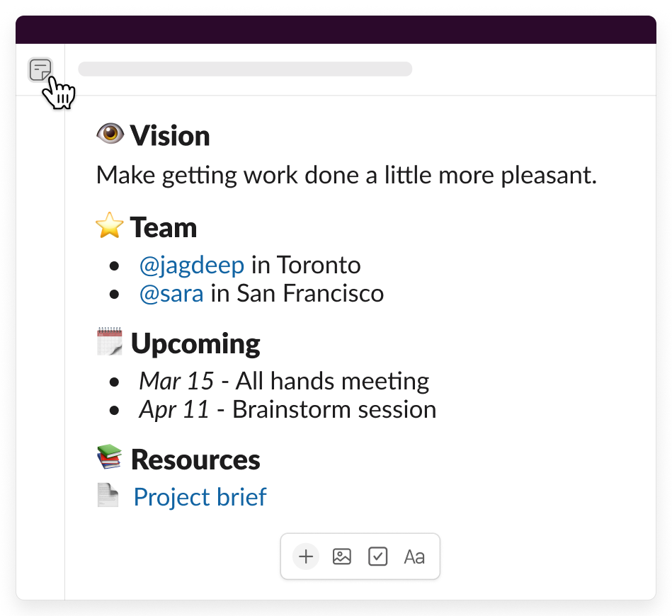Click the document icon beside Project brief
The height and width of the screenshot is (616, 672).
pos(108,495)
